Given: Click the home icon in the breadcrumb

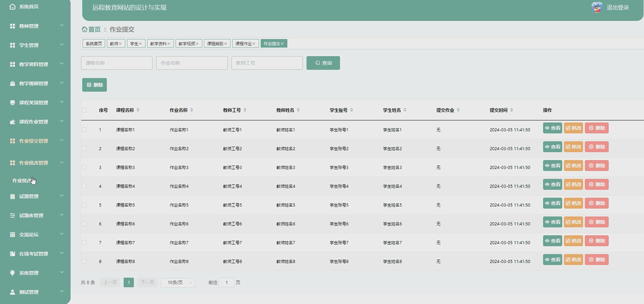Looking at the screenshot, I should coord(85,29).
